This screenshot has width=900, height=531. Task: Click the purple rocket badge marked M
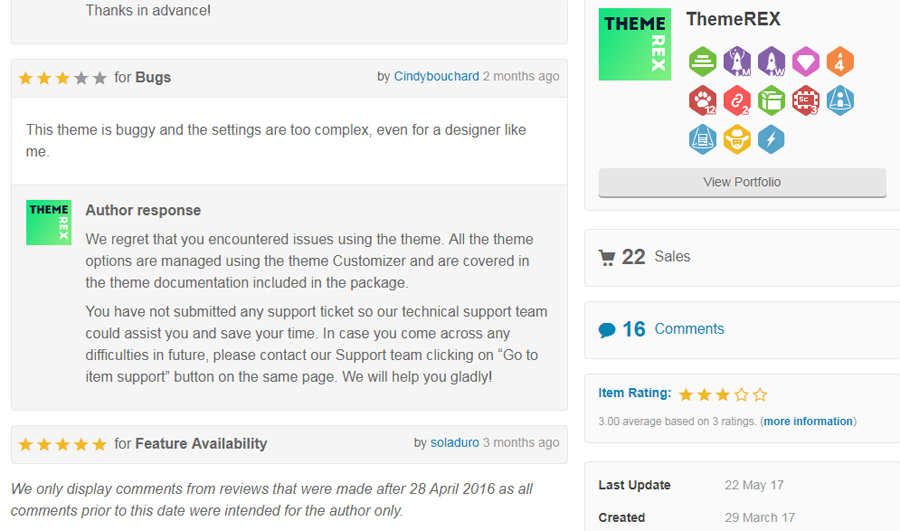coord(737,62)
